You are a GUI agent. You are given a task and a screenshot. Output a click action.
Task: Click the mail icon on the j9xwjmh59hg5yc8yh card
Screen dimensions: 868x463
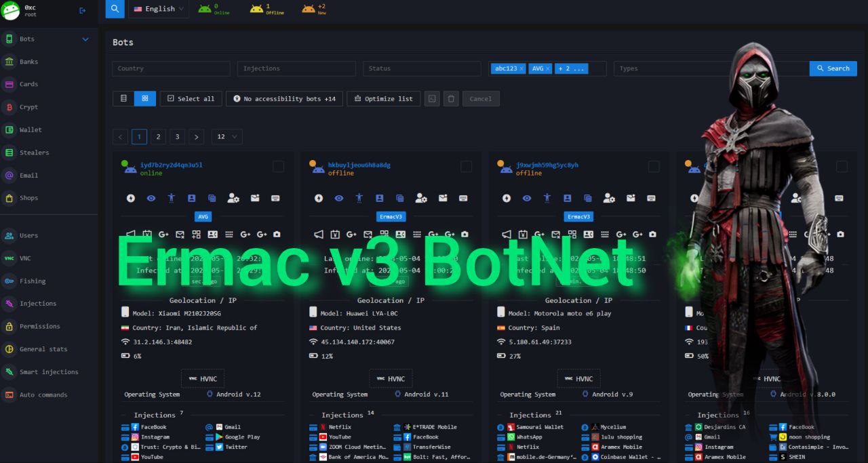coord(631,198)
